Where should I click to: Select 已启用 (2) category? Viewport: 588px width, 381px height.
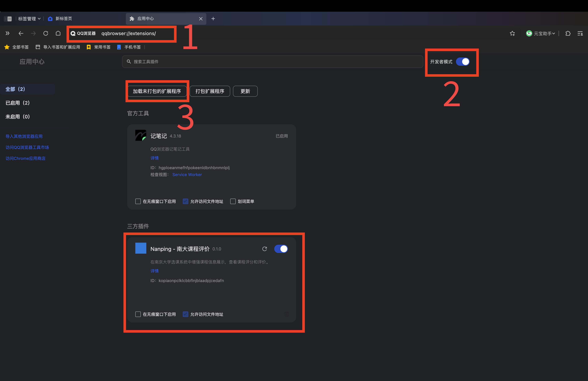click(x=18, y=103)
